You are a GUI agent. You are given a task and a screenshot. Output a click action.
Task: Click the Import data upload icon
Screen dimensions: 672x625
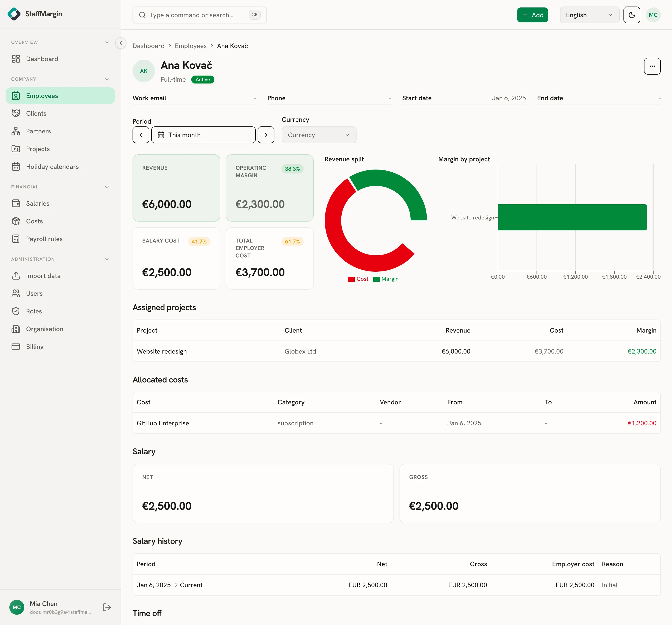pos(16,276)
